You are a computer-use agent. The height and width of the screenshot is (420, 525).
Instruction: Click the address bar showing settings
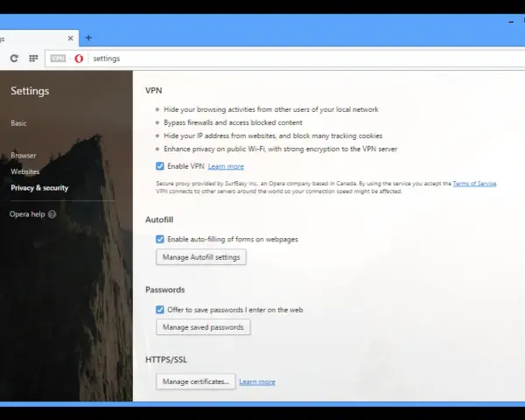(x=284, y=59)
